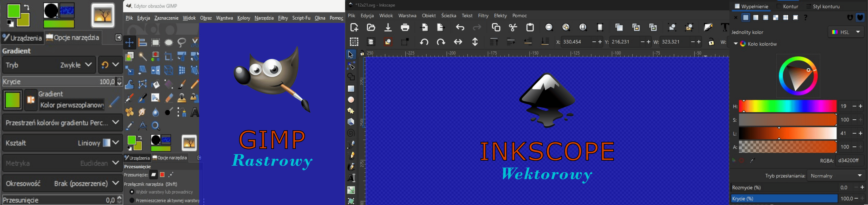Choose the Spiral tool in Inkscape toolbox
The height and width of the screenshot is (205, 868).
pyautogui.click(x=351, y=133)
